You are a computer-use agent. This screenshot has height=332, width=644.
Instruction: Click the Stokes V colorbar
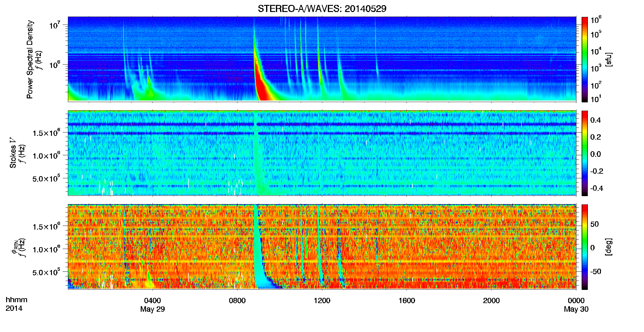coord(585,153)
